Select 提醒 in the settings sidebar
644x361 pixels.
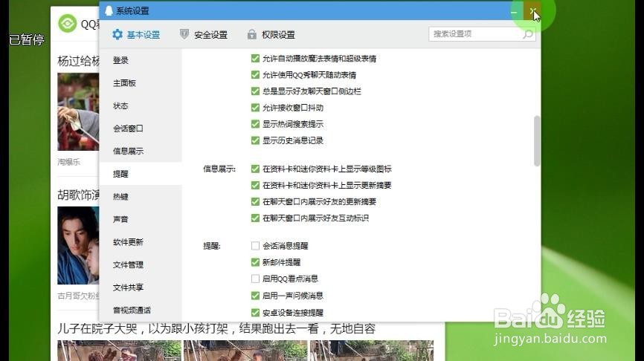coord(141,174)
